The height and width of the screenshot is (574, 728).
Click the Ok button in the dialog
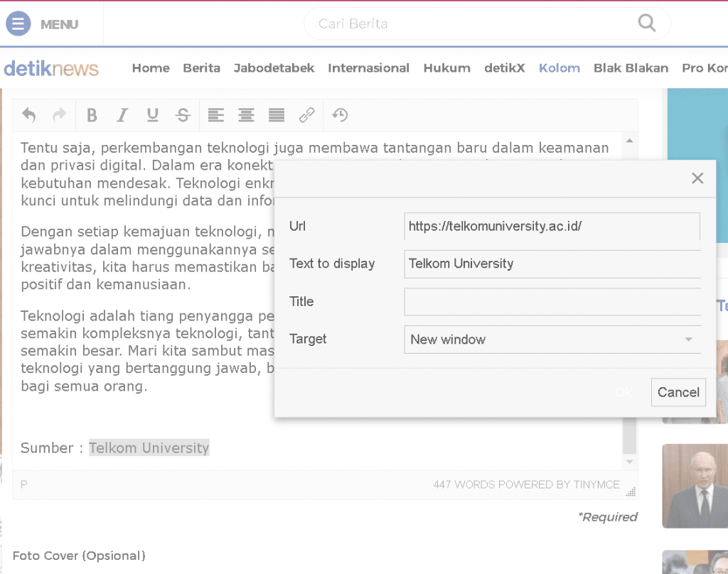point(623,391)
